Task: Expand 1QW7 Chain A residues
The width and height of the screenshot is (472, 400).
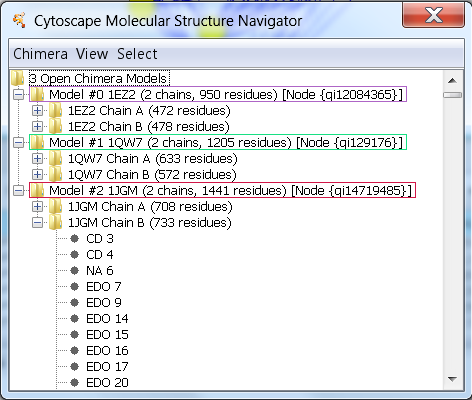Action: [37, 159]
